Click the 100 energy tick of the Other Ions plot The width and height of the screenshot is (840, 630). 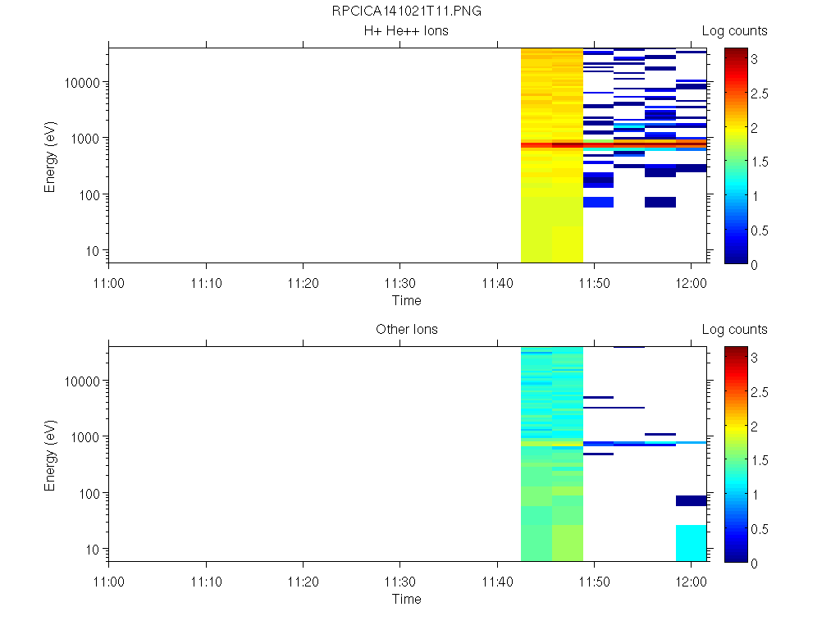pyautogui.click(x=89, y=494)
